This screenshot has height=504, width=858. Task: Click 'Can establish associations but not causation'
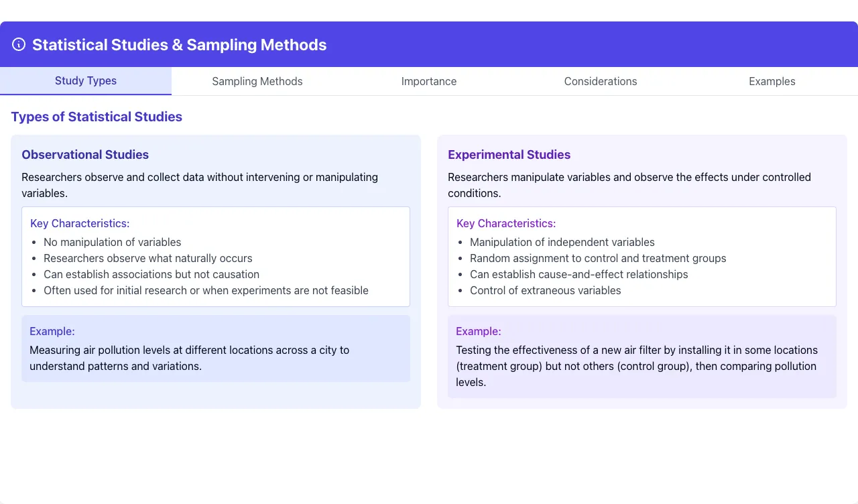(x=151, y=274)
